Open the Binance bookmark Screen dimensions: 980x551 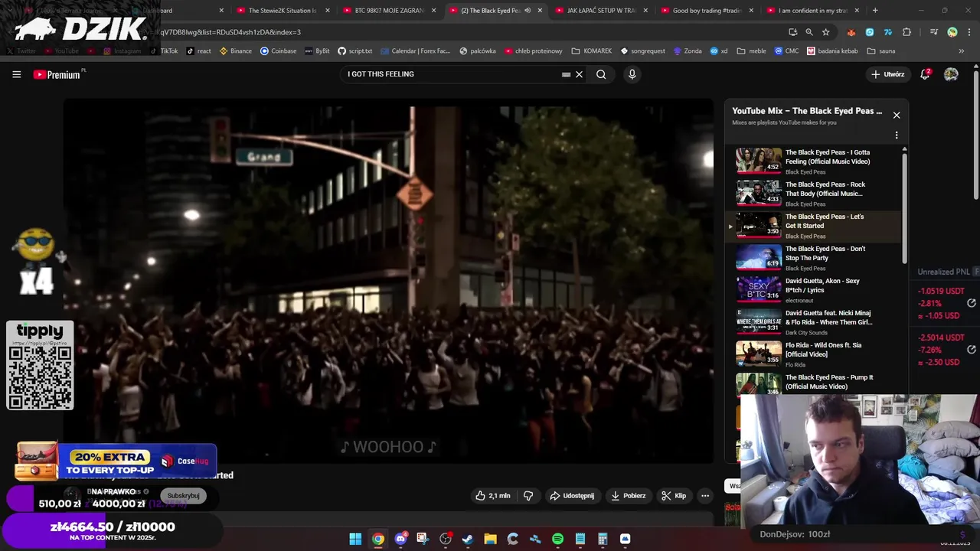click(235, 51)
